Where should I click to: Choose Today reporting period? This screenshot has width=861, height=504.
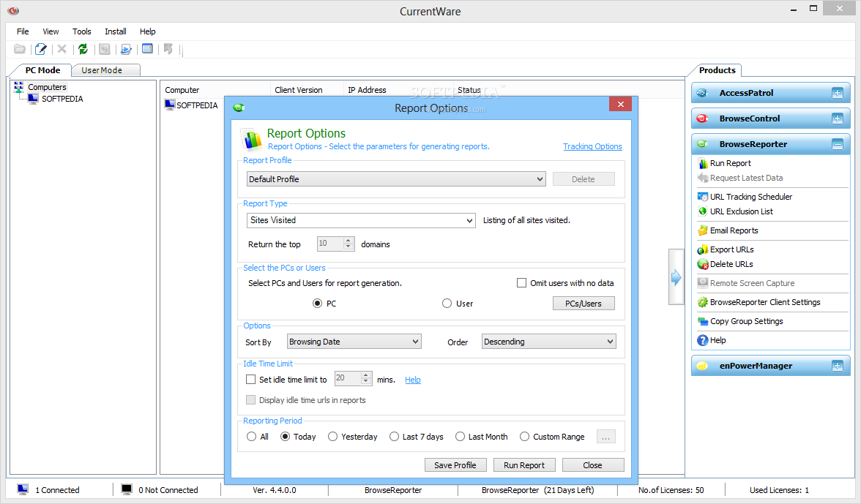285,437
